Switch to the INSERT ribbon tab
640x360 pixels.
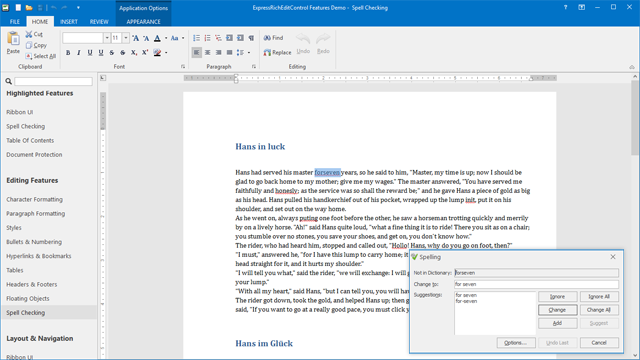(69, 22)
